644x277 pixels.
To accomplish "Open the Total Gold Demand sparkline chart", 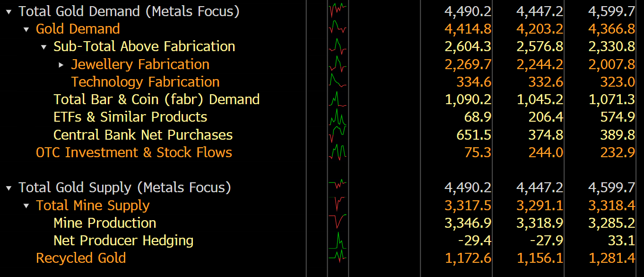I will [x=338, y=11].
